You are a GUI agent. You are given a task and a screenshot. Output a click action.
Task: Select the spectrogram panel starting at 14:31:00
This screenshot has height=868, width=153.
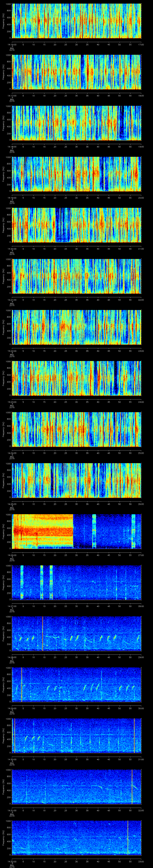(77, 786)
